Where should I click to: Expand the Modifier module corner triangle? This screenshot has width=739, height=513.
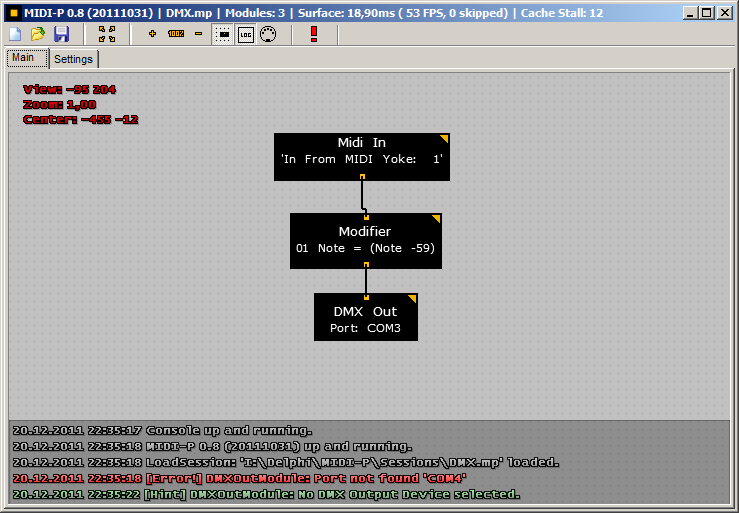coord(436,218)
